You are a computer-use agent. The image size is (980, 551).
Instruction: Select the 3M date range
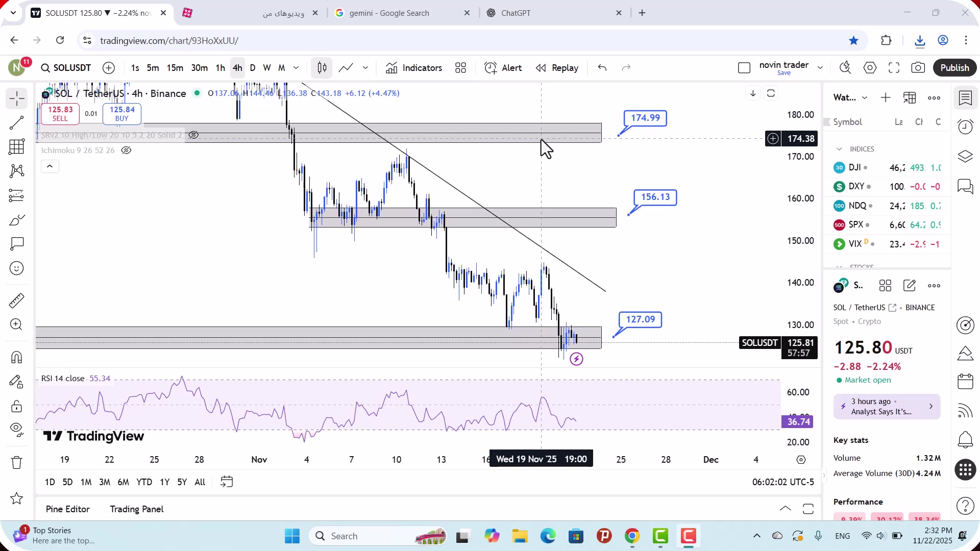tap(104, 482)
